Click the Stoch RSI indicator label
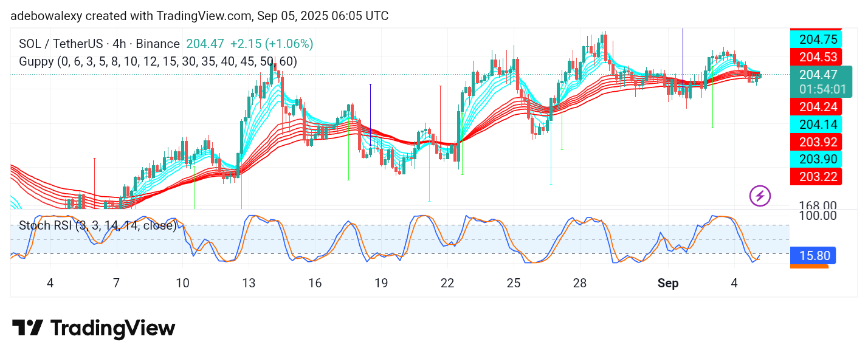This screenshot has height=359, width=868. 98,226
